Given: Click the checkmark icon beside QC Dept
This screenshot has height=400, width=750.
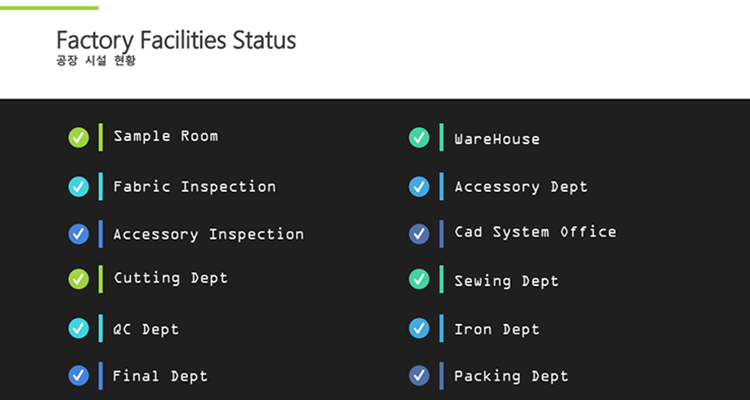Looking at the screenshot, I should click(x=78, y=328).
